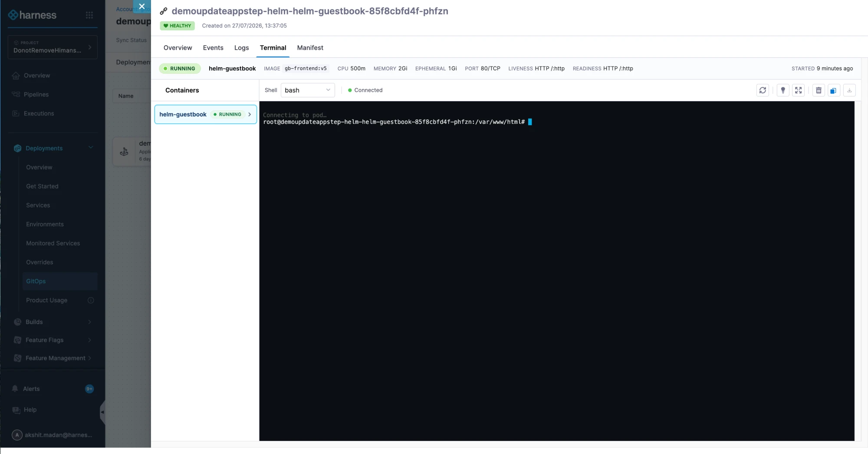Open Overrides under Deployments

pyautogui.click(x=39, y=262)
